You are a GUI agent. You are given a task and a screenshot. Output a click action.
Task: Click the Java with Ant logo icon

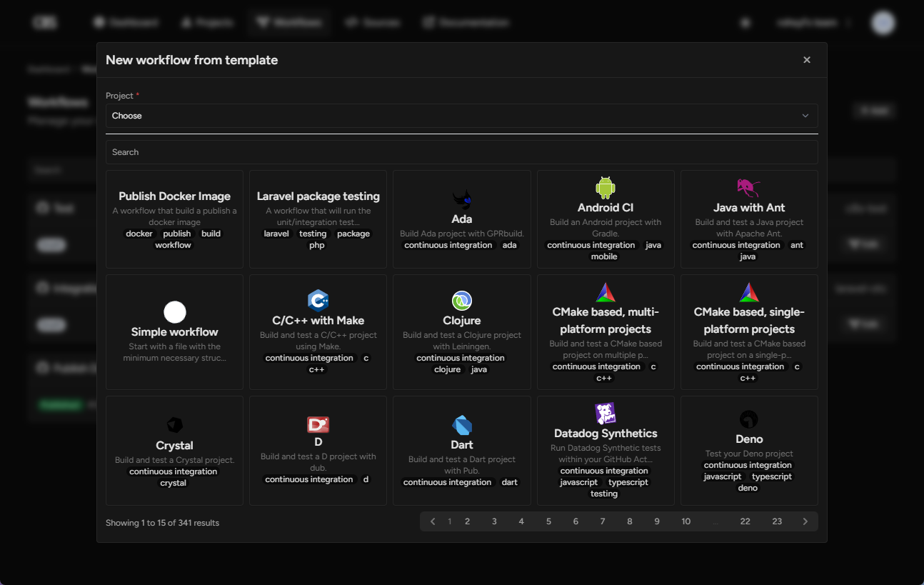click(749, 187)
